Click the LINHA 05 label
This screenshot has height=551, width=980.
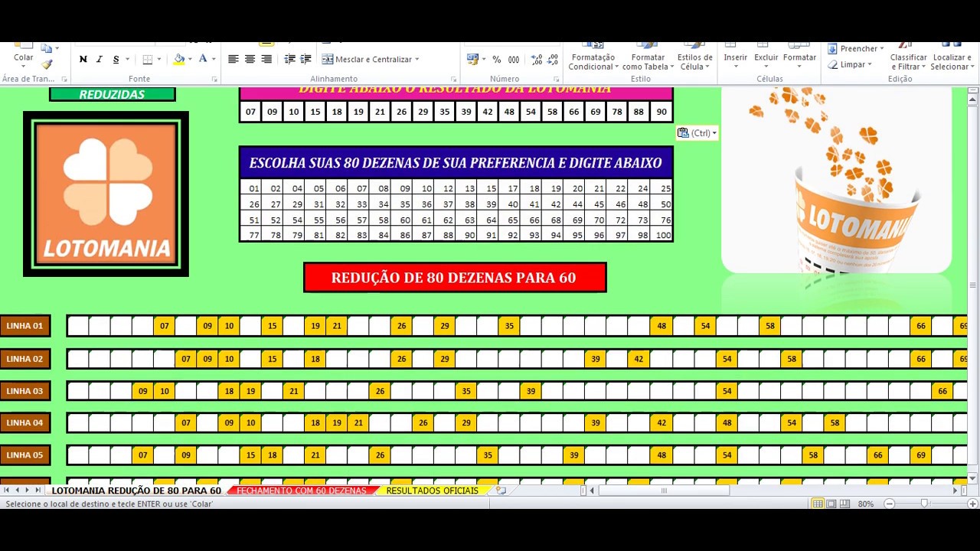(24, 455)
